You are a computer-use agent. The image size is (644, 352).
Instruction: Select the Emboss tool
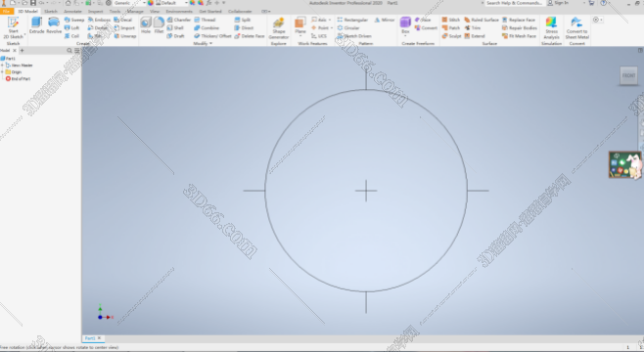99,20
